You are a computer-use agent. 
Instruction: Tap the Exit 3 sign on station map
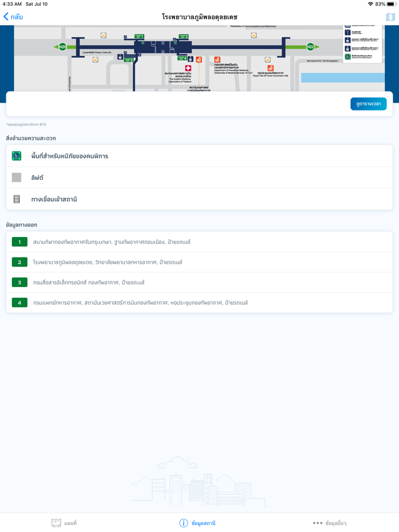[x=184, y=36]
